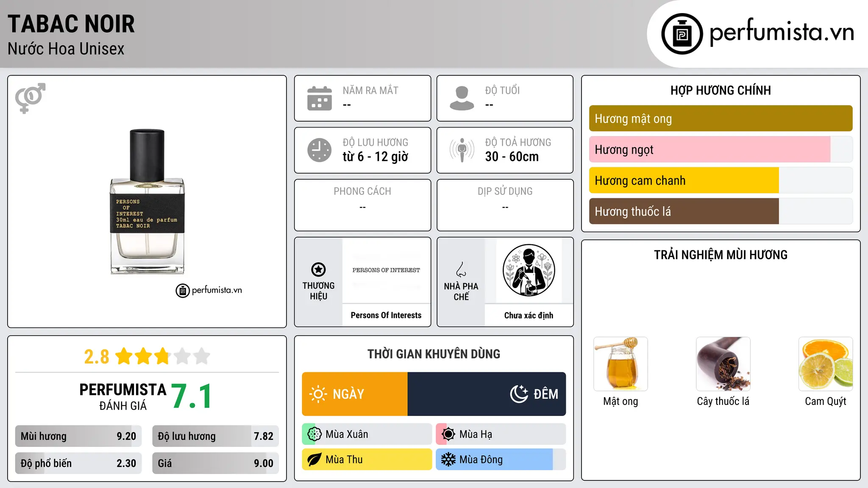Viewport: 868px width, 488px height.
Task: Click the Ngày daytime segment
Action: point(355,394)
